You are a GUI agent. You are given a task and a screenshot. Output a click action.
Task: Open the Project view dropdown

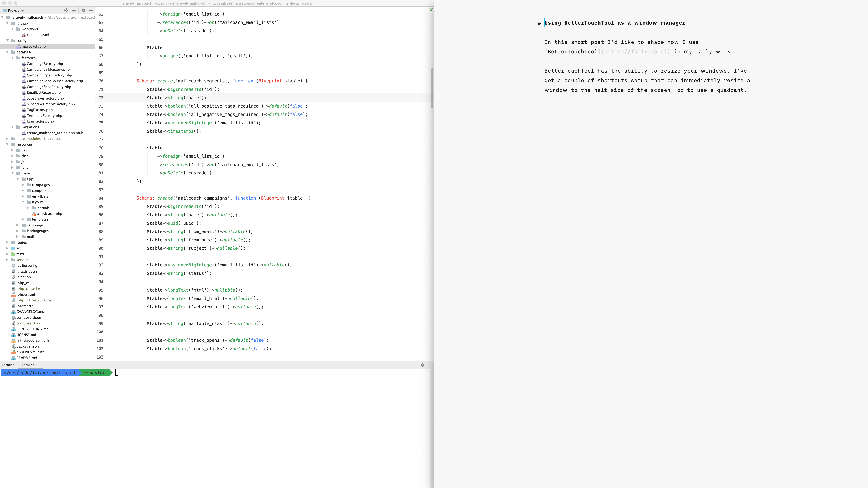[x=13, y=10]
